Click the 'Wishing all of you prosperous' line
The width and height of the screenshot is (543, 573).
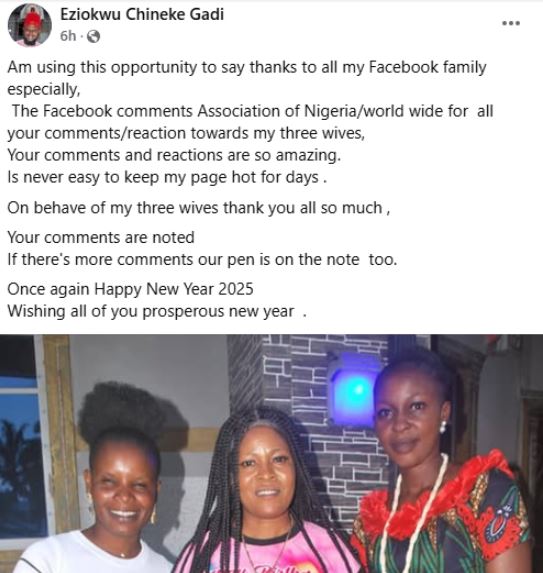pos(157,311)
